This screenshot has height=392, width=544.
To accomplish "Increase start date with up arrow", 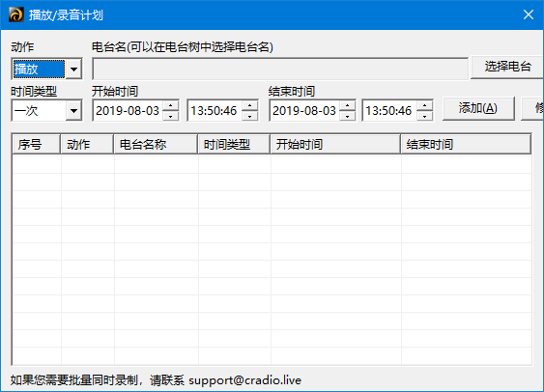I will tap(170, 105).
